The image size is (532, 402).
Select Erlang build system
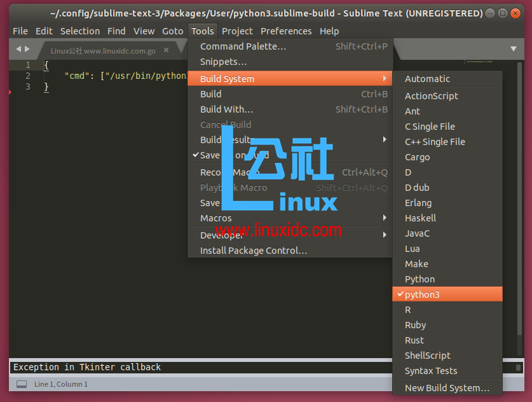tap(447, 203)
